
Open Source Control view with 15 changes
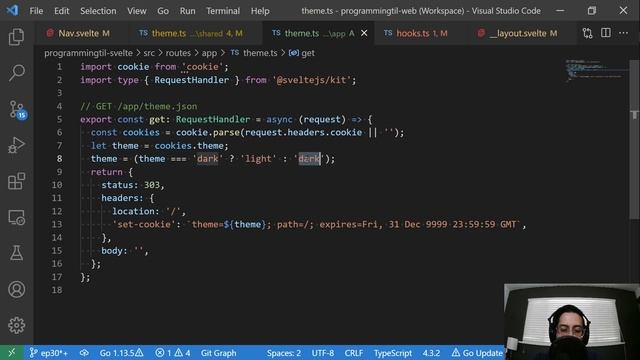pos(17,109)
